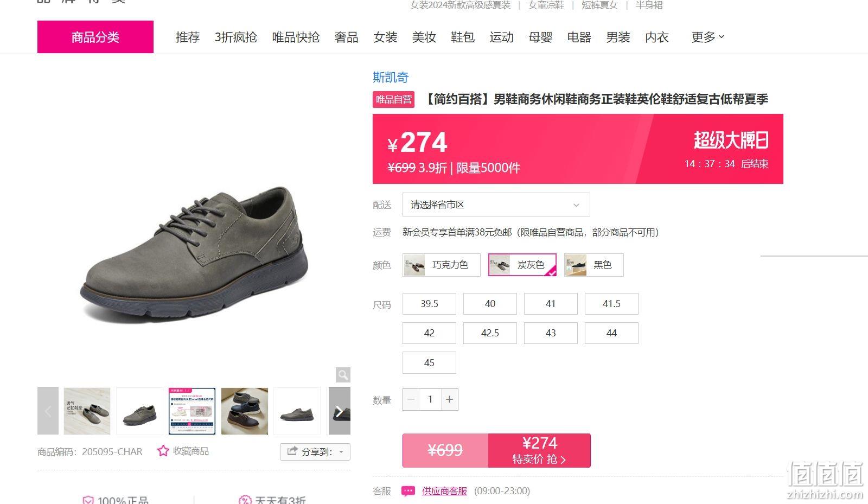Viewport: 868px width, 504px height.
Task: Click the ¥274 特卖价 抢 button
Action: [x=539, y=450]
